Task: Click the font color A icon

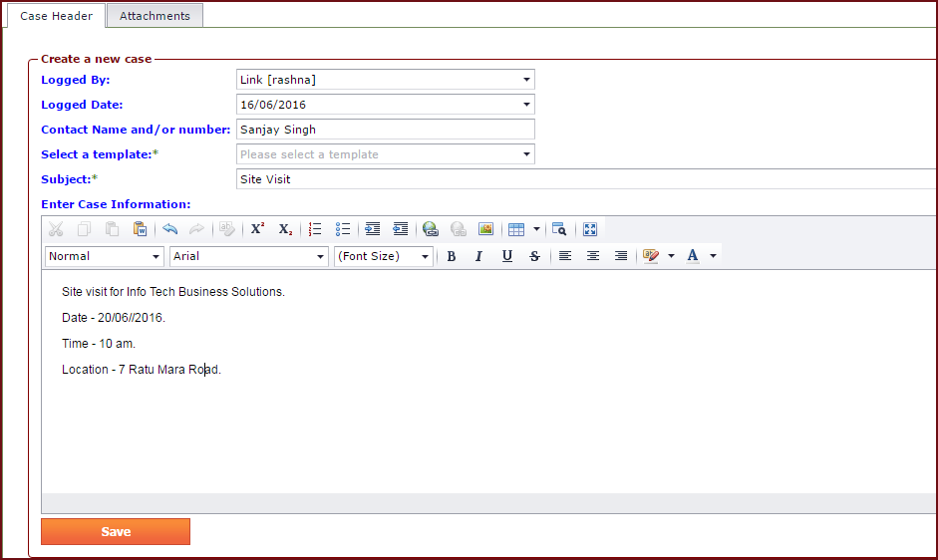Action: [x=693, y=256]
